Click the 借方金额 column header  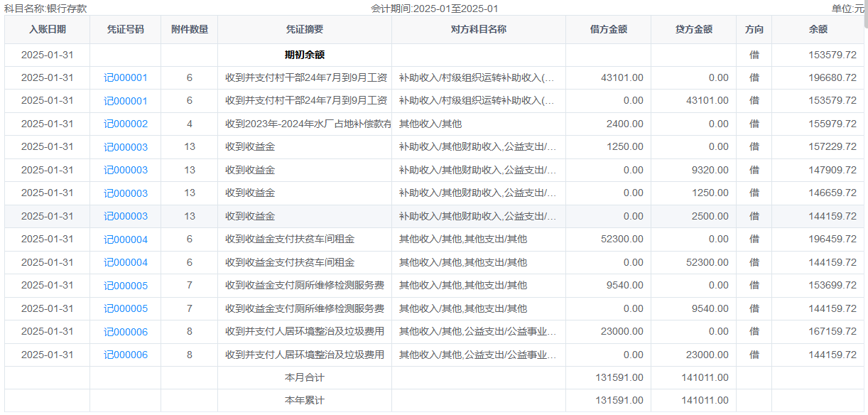pyautogui.click(x=609, y=30)
